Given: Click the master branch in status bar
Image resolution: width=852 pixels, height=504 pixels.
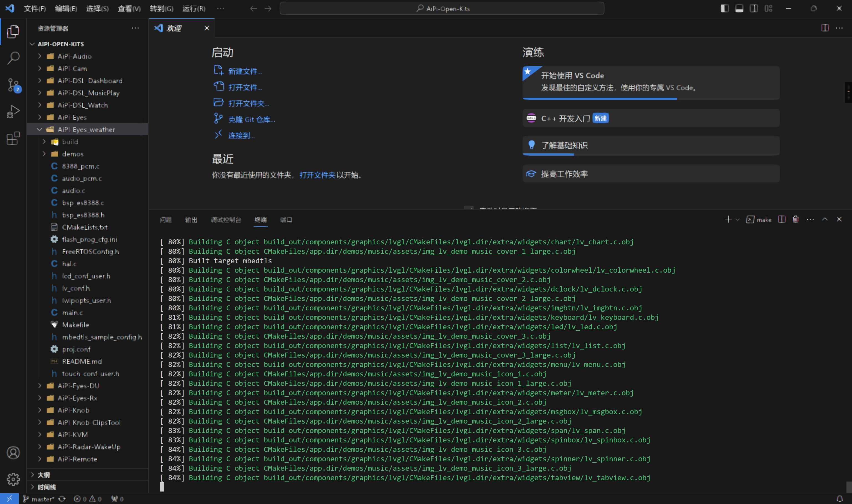Looking at the screenshot, I should [39, 498].
